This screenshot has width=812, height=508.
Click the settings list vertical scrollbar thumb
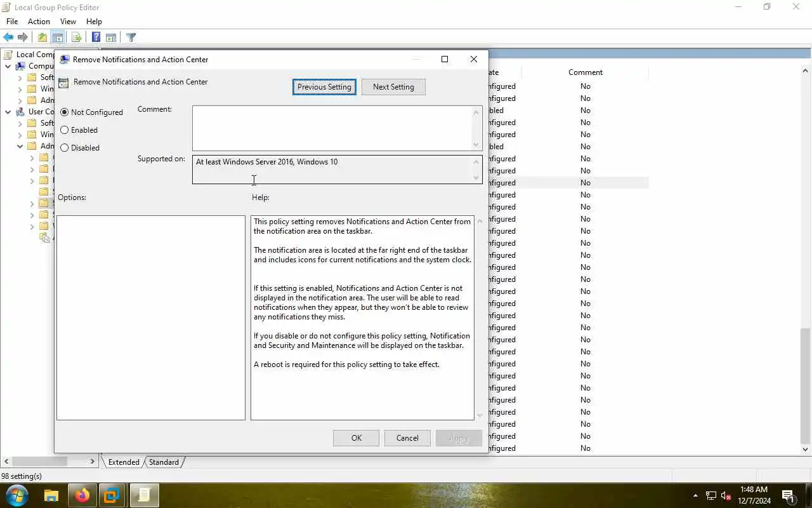click(805, 385)
